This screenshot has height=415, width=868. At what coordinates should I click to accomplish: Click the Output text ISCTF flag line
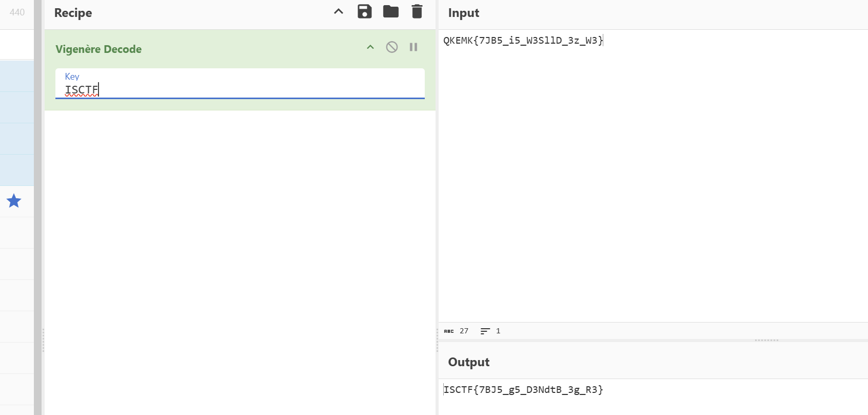(x=523, y=390)
